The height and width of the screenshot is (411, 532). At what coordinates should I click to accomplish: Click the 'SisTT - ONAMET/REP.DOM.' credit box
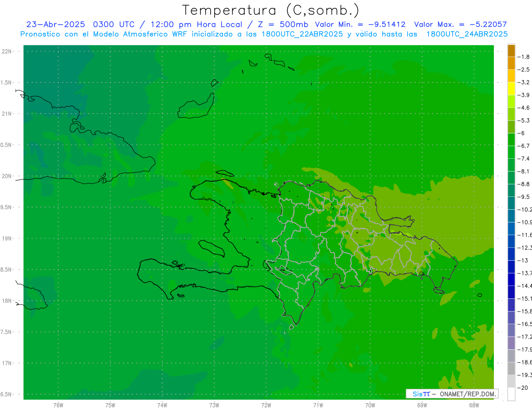click(452, 394)
